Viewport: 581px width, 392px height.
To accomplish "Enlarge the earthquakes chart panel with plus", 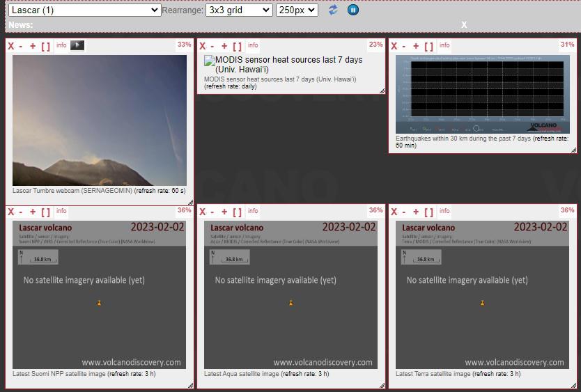I will [415, 47].
